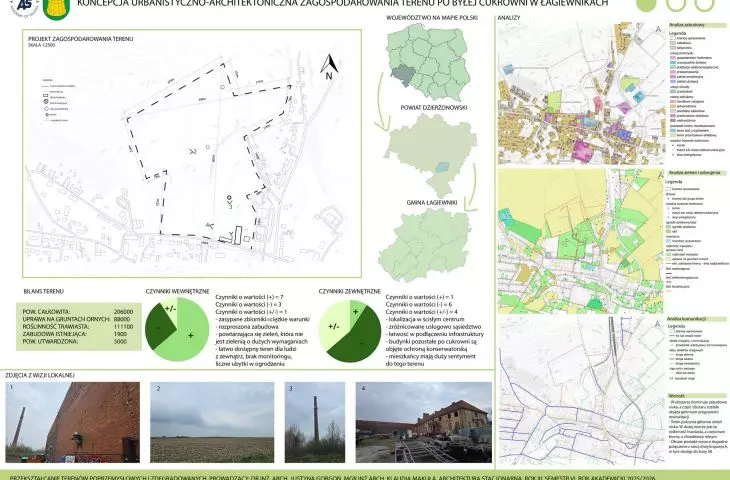Click the +/- segment of Czynniki zewnętrzne pie

(333, 326)
